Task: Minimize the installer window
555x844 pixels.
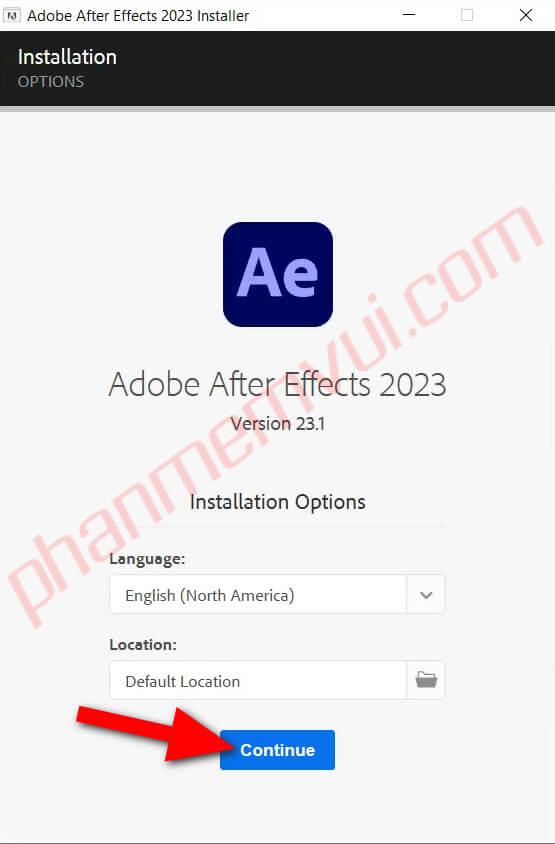Action: tap(409, 15)
